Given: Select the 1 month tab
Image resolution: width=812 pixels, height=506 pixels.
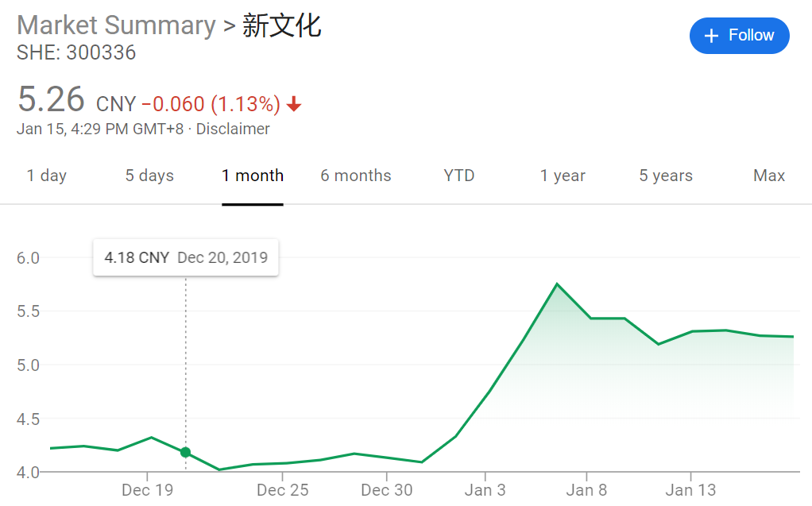Looking at the screenshot, I should (253, 176).
